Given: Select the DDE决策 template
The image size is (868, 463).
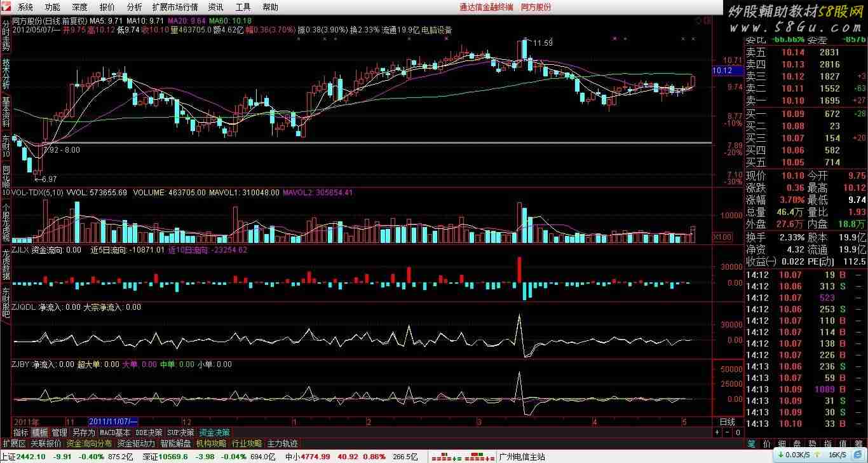Looking at the screenshot, I should [x=149, y=432].
